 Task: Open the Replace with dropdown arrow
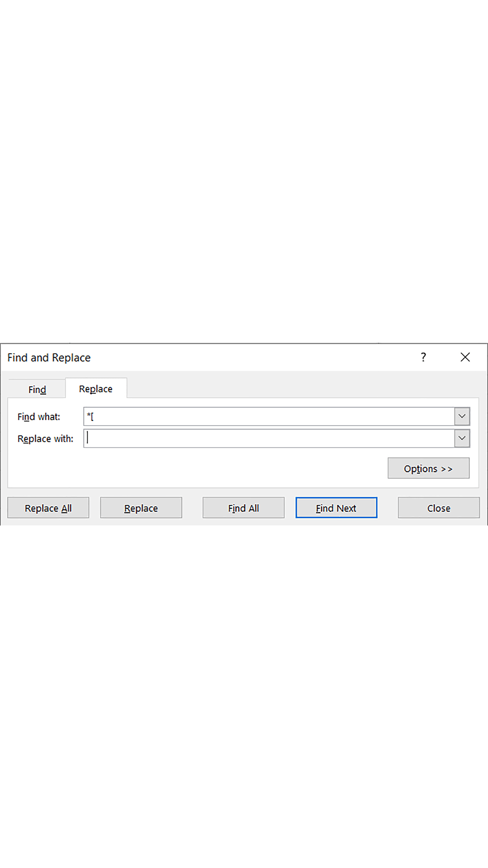tap(462, 438)
